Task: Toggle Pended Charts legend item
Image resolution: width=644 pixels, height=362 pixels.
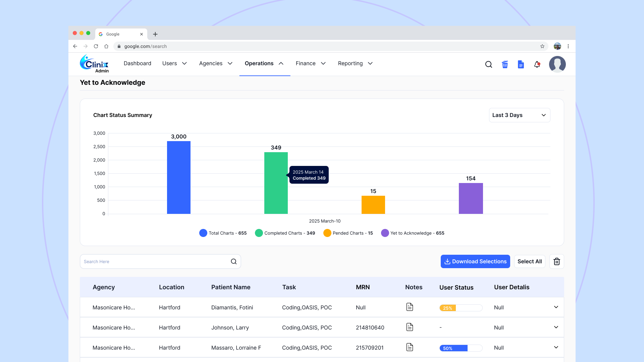Action: (x=348, y=233)
